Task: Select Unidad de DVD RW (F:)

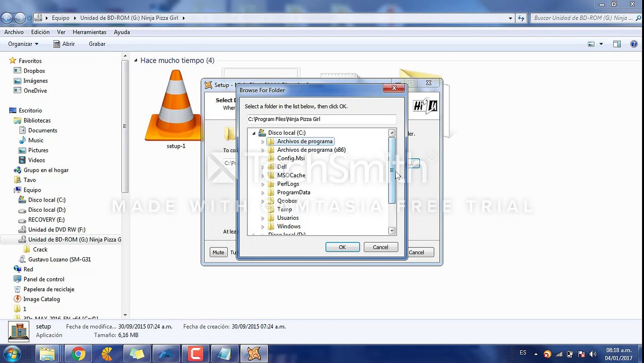Action: (56, 230)
